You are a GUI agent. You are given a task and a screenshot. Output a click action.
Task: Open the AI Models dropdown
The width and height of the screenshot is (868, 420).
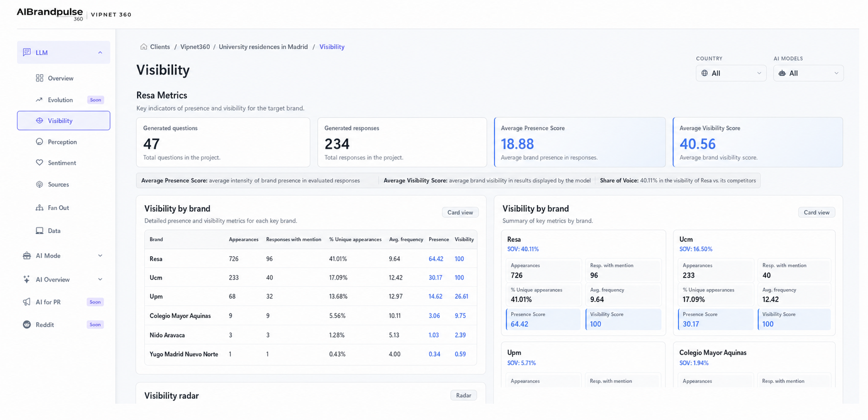tap(808, 73)
